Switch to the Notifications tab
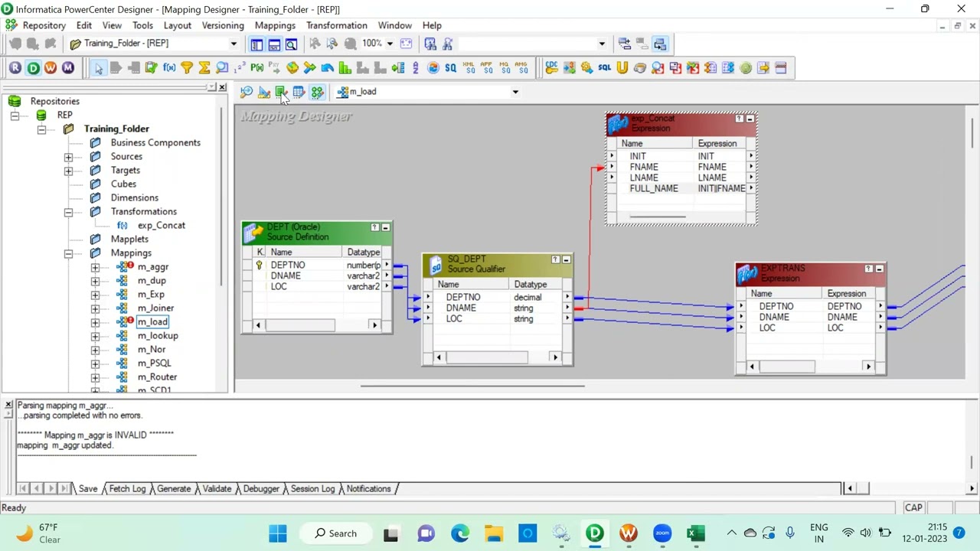The height and width of the screenshot is (551, 980). tap(368, 488)
